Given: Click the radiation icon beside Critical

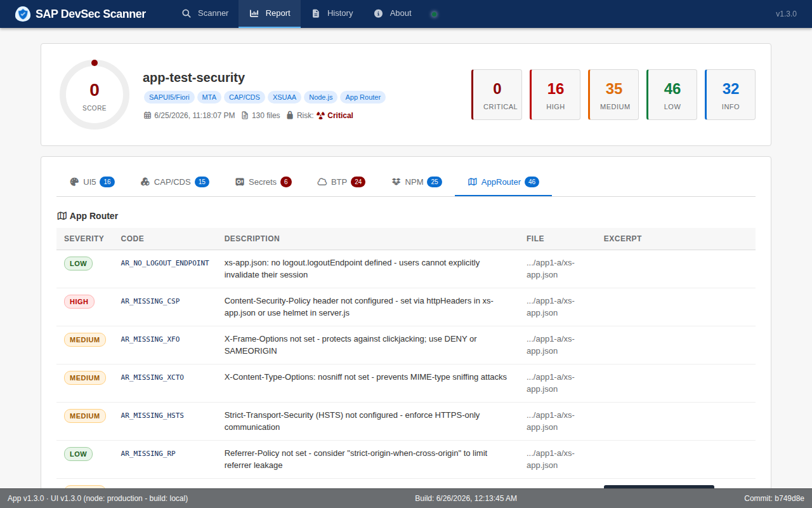Looking at the screenshot, I should [320, 116].
